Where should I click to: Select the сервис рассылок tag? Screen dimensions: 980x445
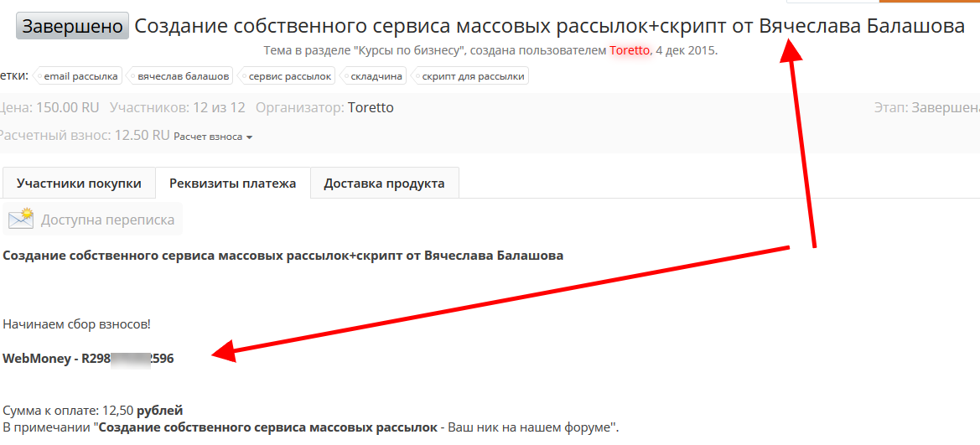pyautogui.click(x=286, y=76)
